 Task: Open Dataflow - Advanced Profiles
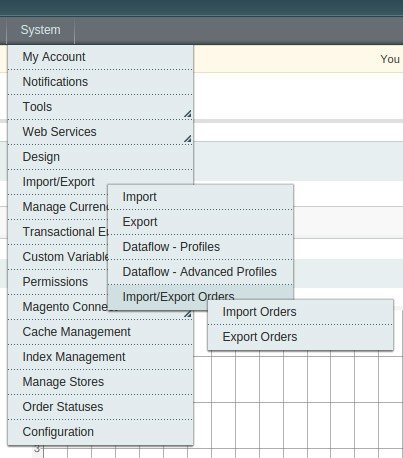(x=200, y=272)
